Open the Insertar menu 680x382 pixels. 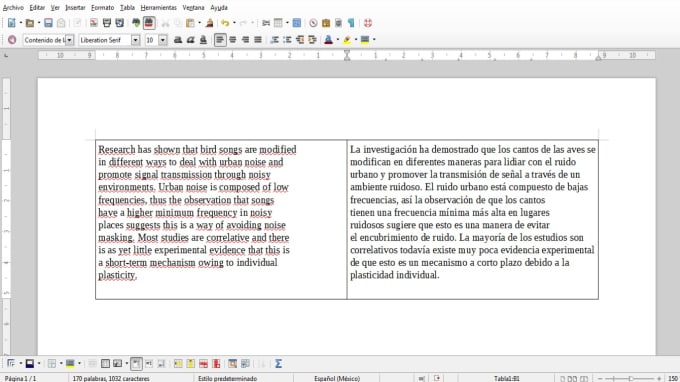(x=75, y=7)
